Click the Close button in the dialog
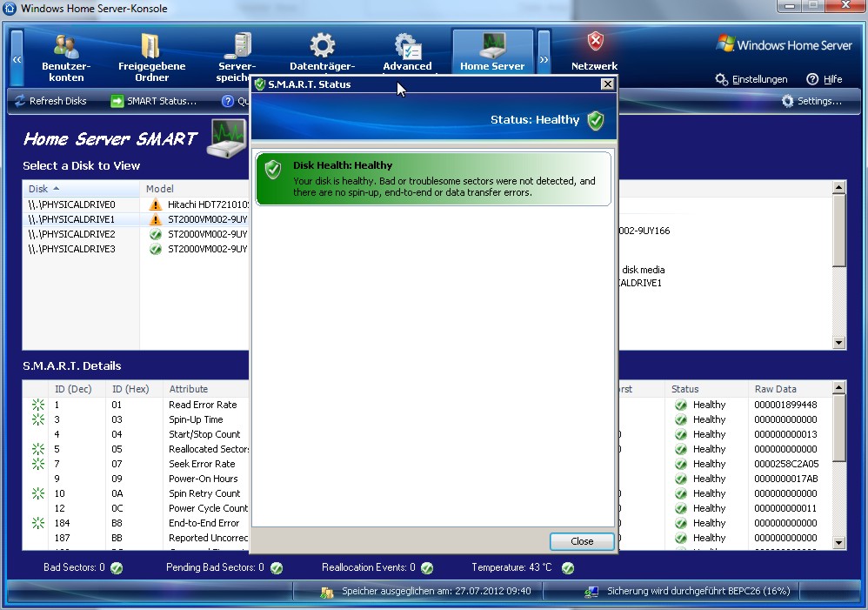 (x=582, y=541)
